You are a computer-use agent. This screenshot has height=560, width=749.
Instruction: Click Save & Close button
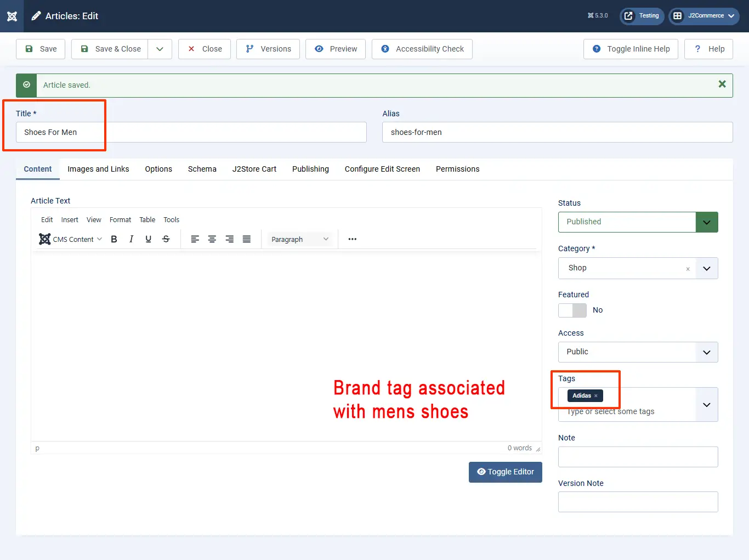coord(110,49)
